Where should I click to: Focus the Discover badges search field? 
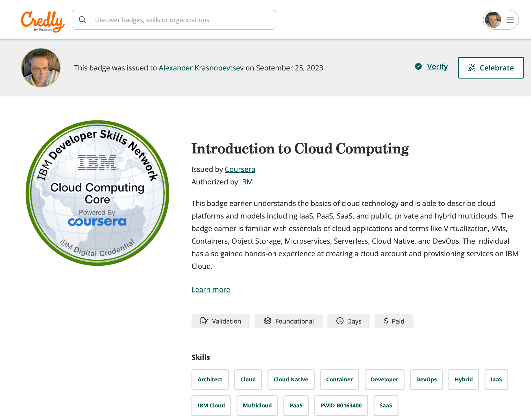[174, 20]
